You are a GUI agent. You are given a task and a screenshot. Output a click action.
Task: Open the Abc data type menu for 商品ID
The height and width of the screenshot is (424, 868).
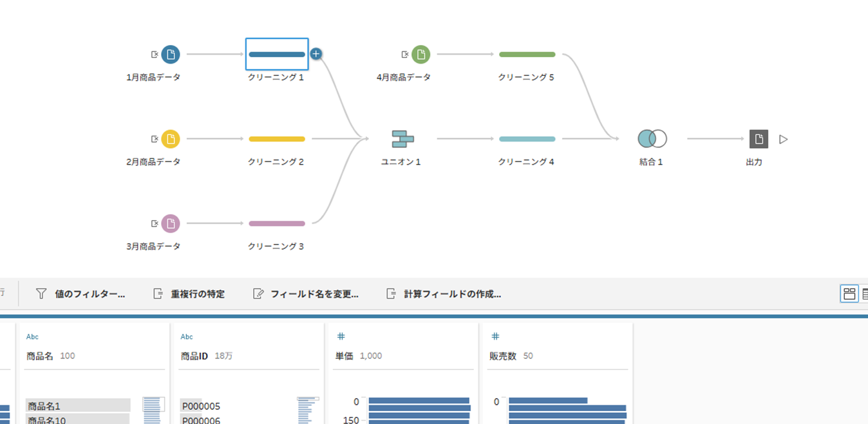tap(187, 336)
